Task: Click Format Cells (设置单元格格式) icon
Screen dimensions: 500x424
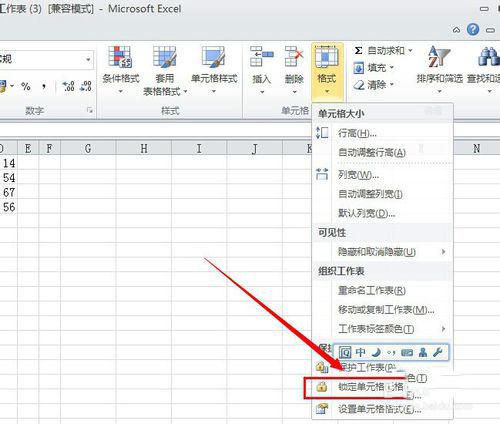Action: [x=322, y=409]
